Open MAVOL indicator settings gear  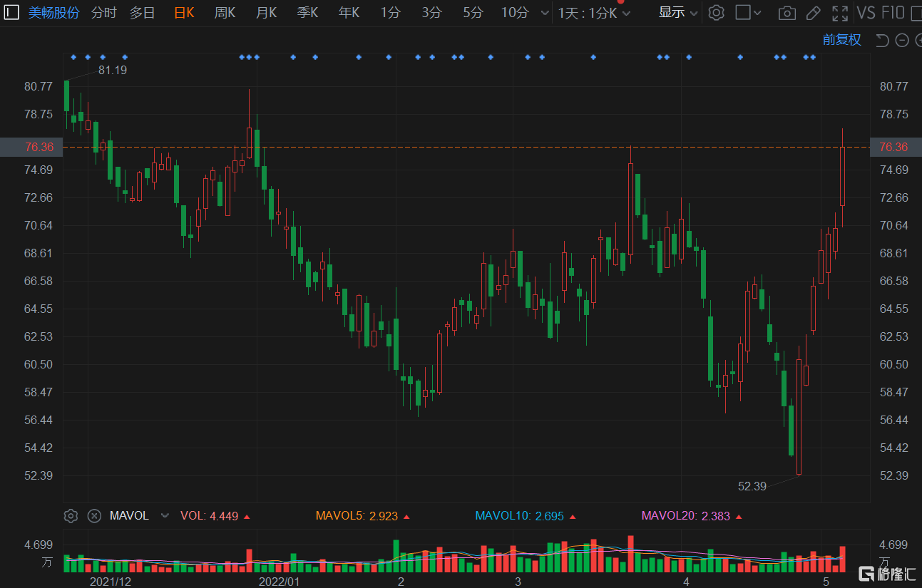click(x=71, y=516)
